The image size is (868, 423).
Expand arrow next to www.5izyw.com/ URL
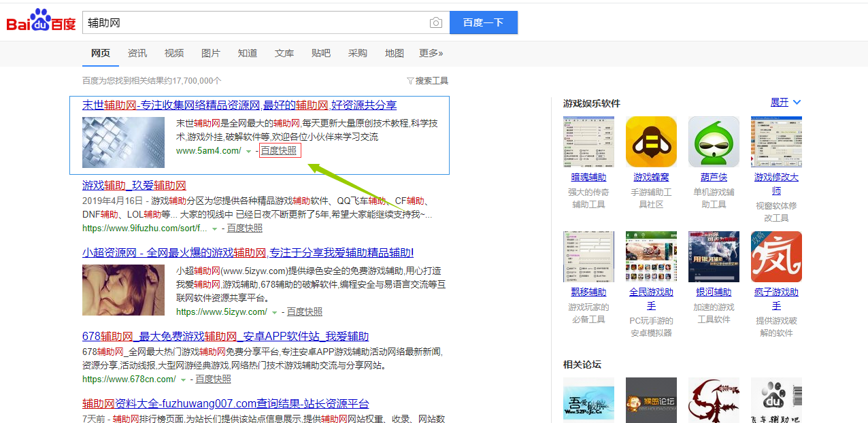(x=275, y=312)
